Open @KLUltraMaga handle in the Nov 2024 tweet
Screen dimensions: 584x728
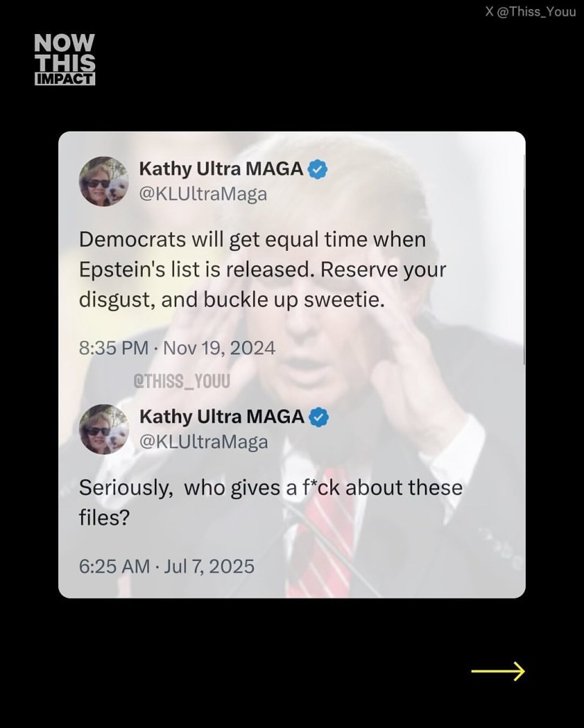pyautogui.click(x=202, y=193)
